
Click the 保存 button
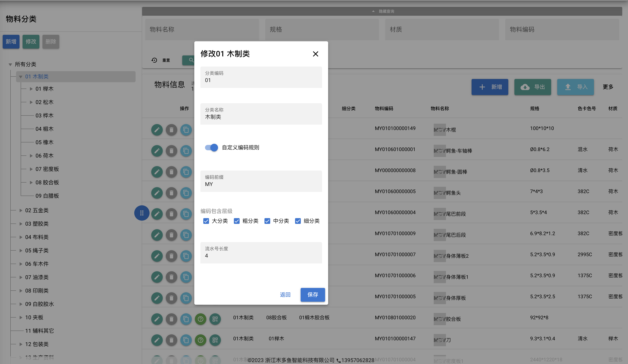click(x=312, y=295)
